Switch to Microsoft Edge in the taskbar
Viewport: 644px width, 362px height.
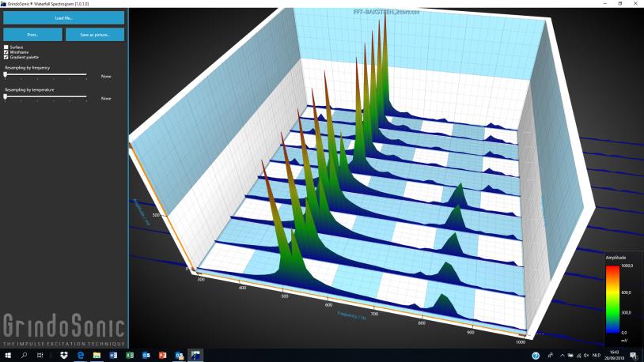(81, 356)
